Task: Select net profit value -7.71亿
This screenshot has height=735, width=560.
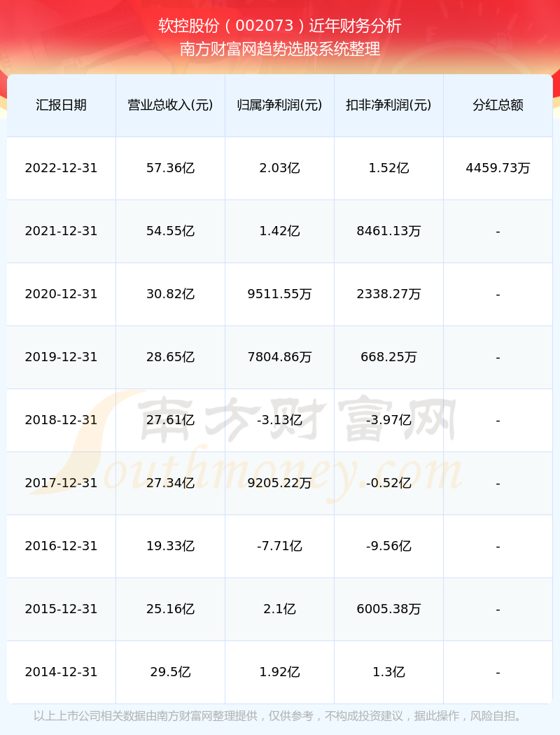Action: tap(280, 546)
